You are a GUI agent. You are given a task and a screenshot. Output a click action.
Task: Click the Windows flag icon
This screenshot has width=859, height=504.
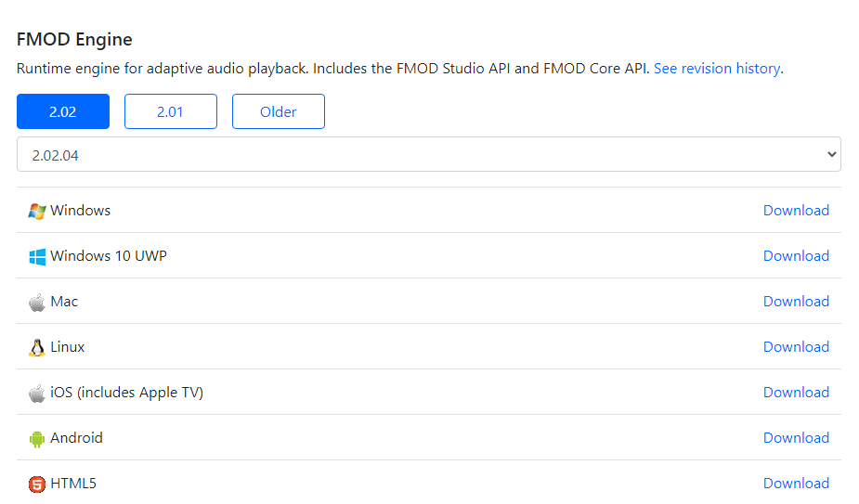[37, 211]
